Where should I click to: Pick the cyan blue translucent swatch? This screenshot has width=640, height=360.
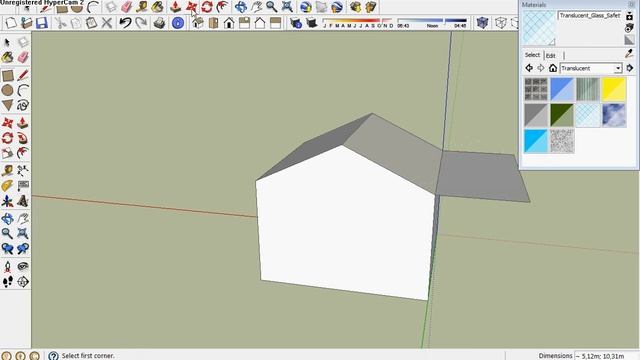pos(536,141)
